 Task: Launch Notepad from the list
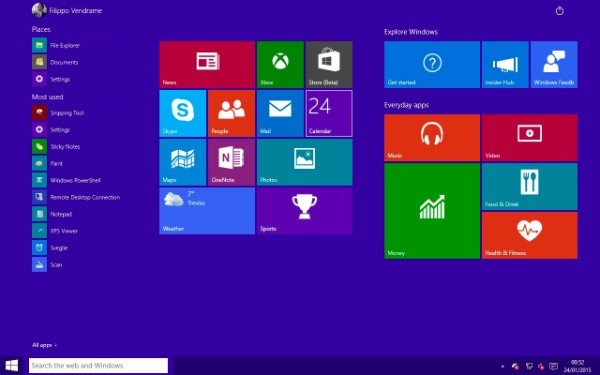(x=52, y=214)
